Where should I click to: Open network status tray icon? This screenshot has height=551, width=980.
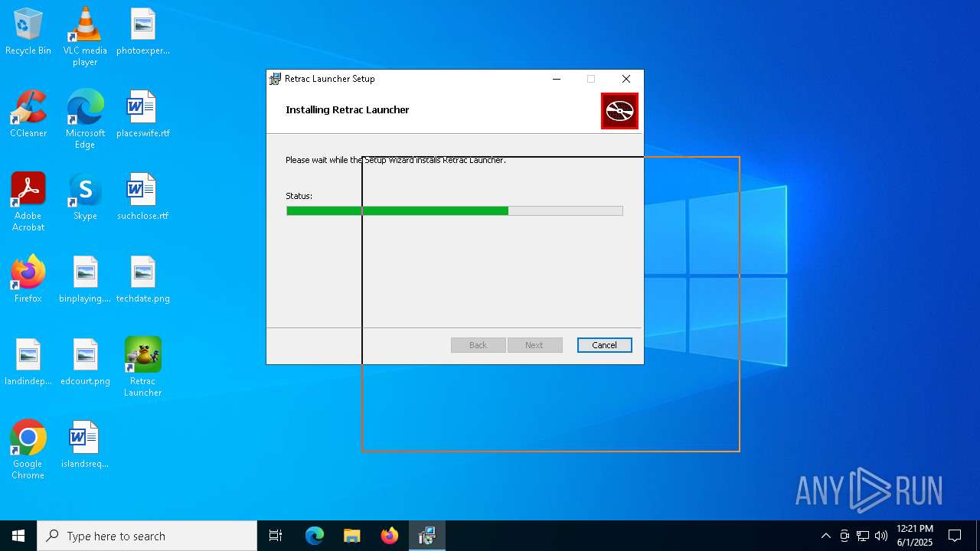863,536
